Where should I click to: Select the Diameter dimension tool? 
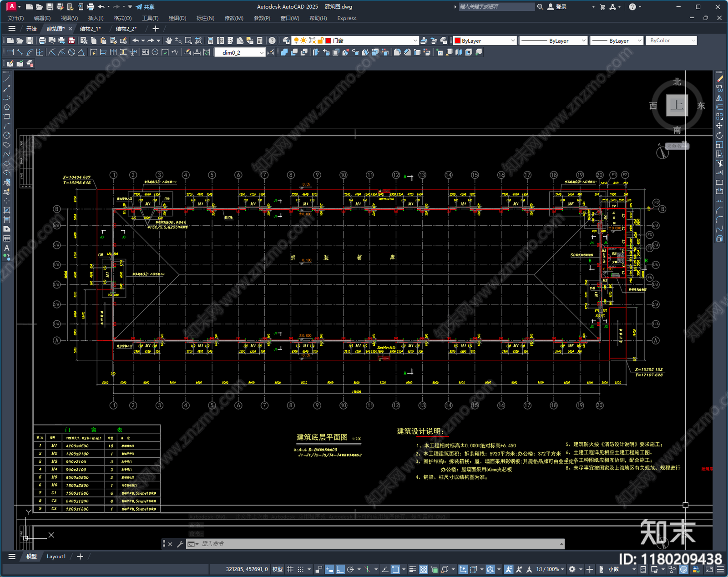[x=71, y=52]
